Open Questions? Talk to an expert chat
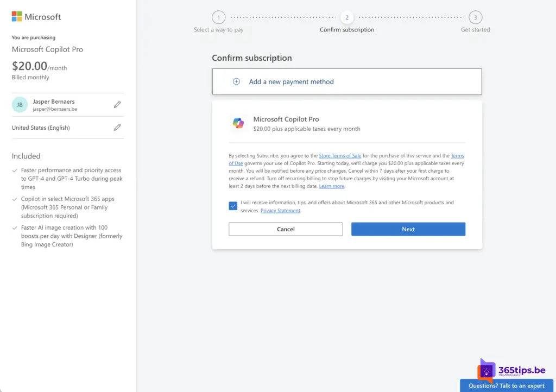Viewport: 556px width, 392px height. 507,385
